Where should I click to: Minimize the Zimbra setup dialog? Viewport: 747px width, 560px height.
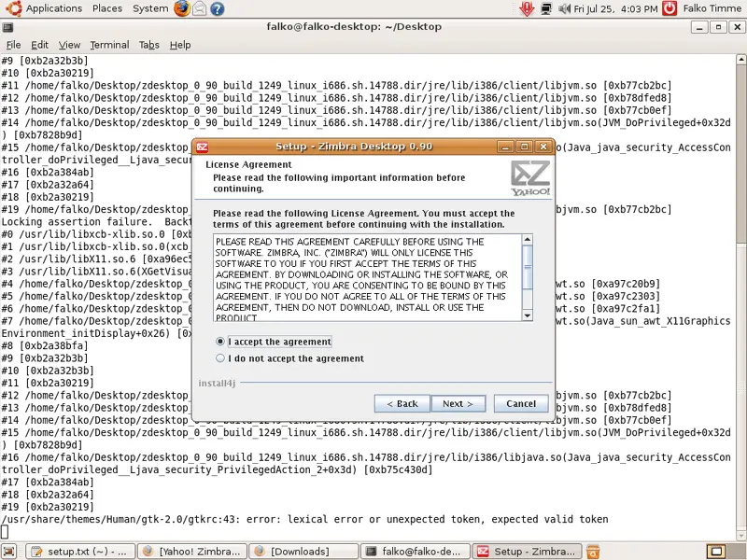click(505, 147)
